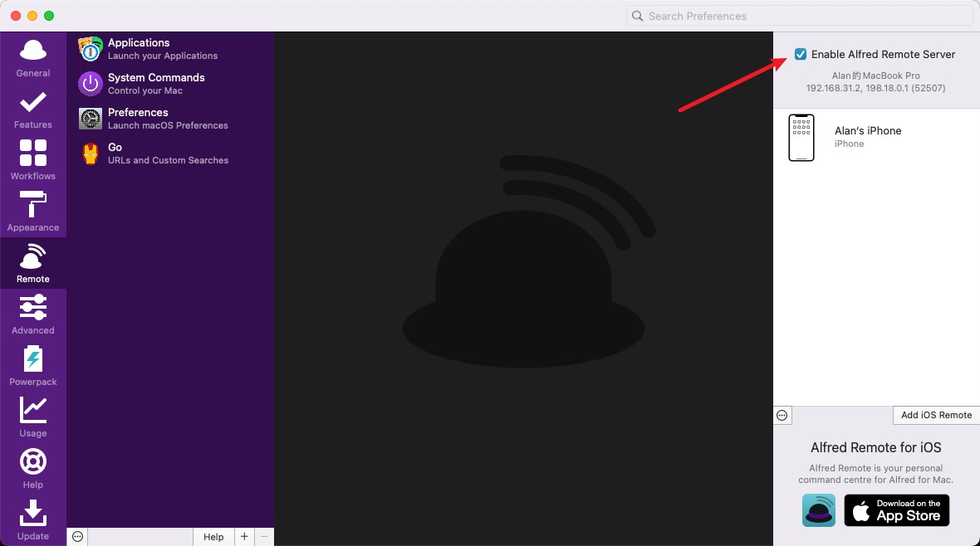
Task: Open the General preferences section
Action: (33, 58)
